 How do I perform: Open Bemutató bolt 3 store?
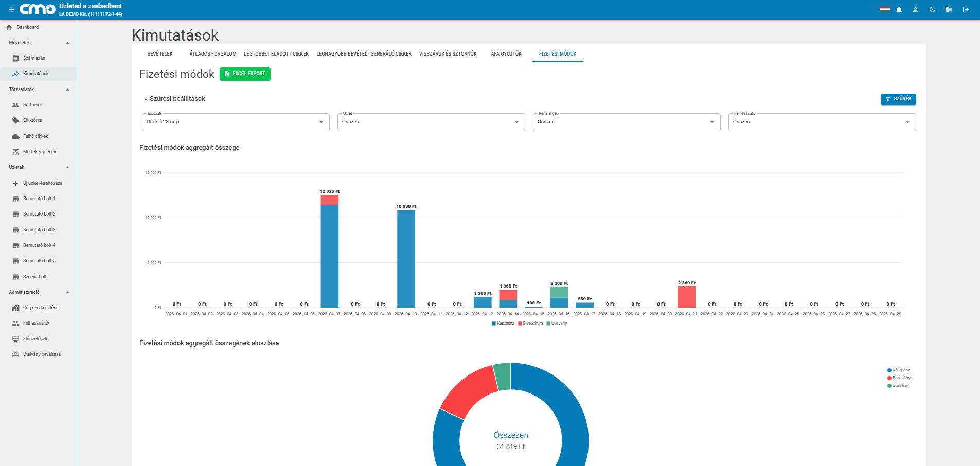coord(38,230)
